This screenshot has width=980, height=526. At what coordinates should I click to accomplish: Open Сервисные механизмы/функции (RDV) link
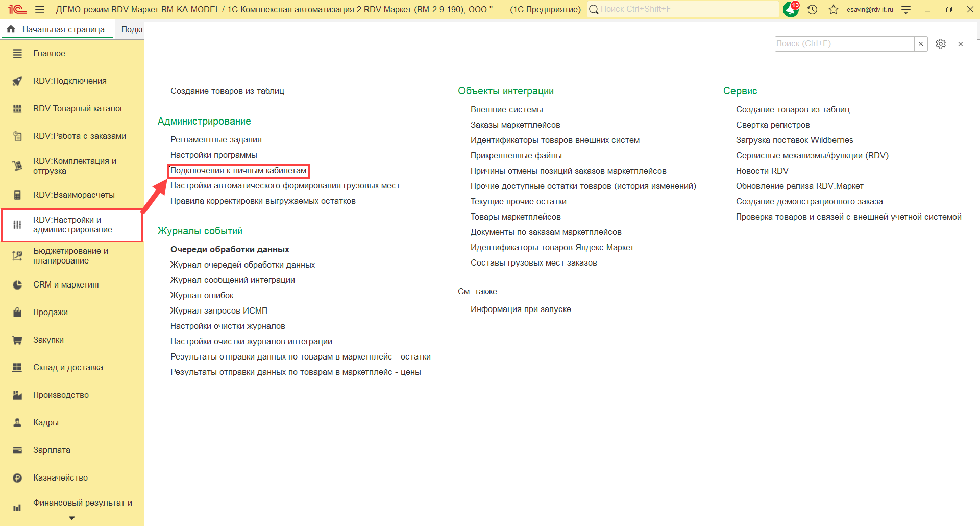click(x=812, y=156)
